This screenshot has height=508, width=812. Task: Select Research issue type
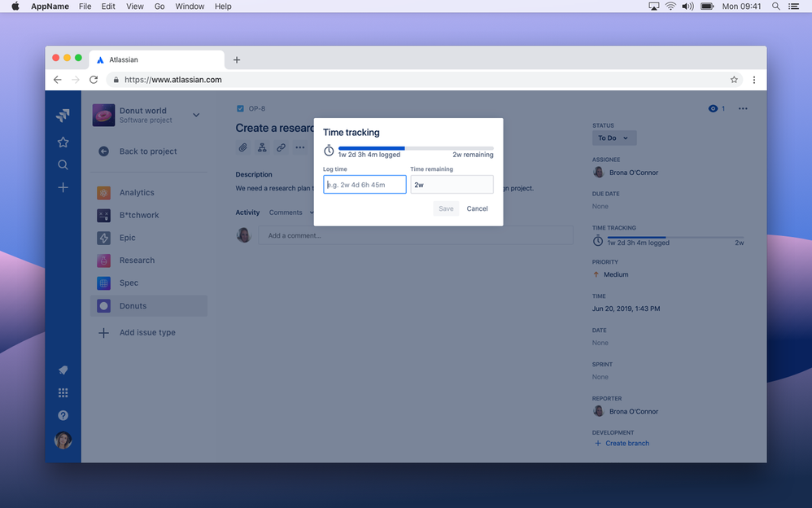point(149,261)
